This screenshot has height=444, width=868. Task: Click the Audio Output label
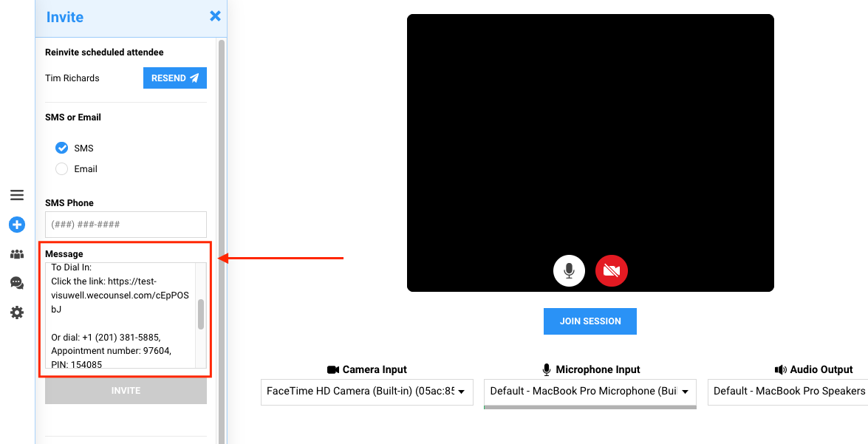tap(821, 370)
